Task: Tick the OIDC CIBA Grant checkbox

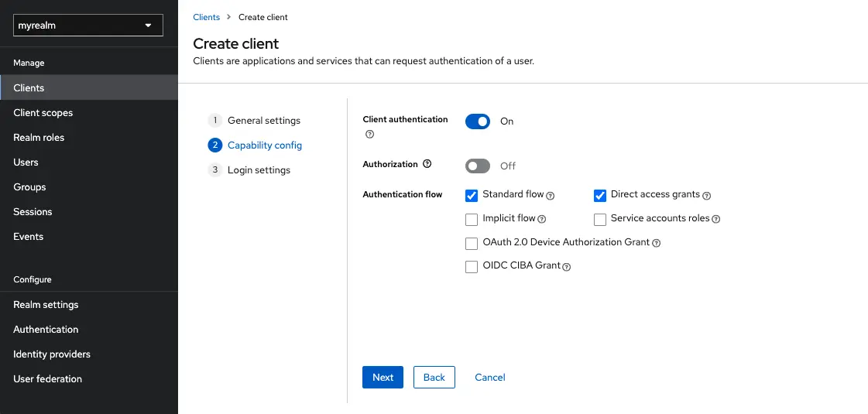Action: [472, 267]
